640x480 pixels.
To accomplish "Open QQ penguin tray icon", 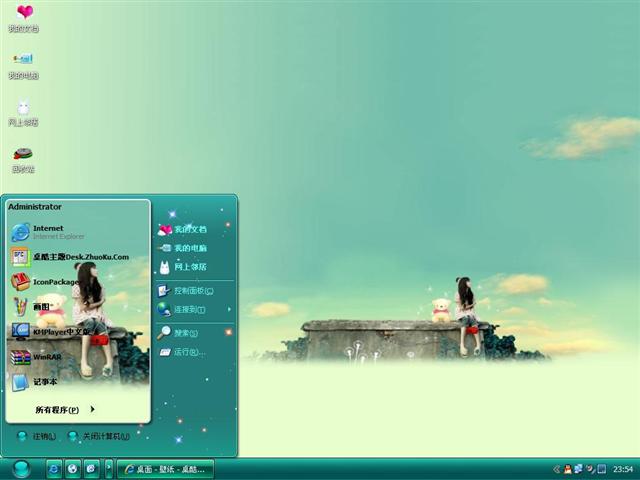I will tap(568, 469).
